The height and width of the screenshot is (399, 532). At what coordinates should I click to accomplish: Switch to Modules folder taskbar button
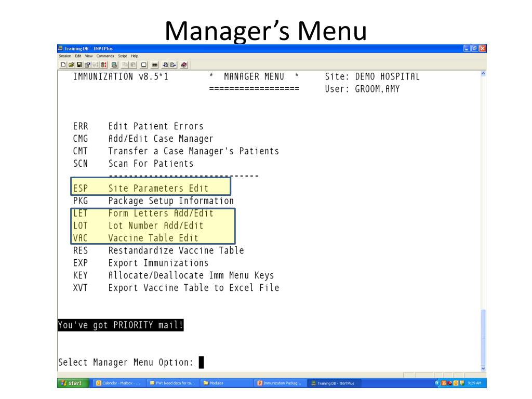pyautogui.click(x=226, y=383)
